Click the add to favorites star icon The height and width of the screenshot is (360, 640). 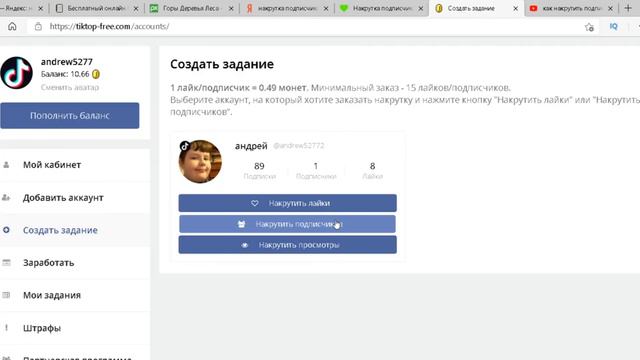point(589,27)
